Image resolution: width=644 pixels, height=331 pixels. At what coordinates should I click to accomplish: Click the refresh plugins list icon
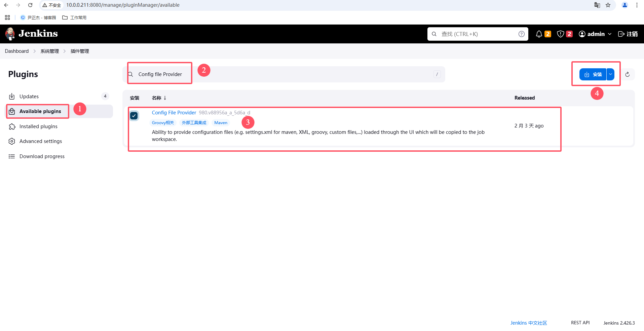(x=628, y=74)
